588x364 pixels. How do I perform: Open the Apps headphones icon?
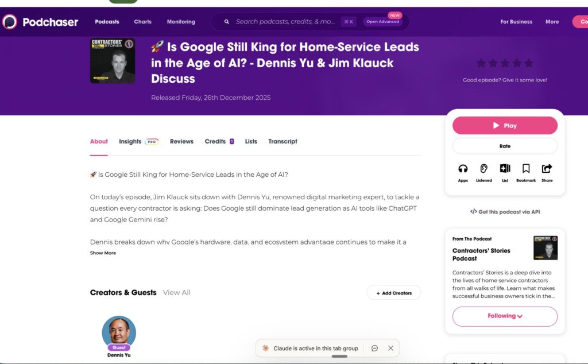tap(463, 169)
